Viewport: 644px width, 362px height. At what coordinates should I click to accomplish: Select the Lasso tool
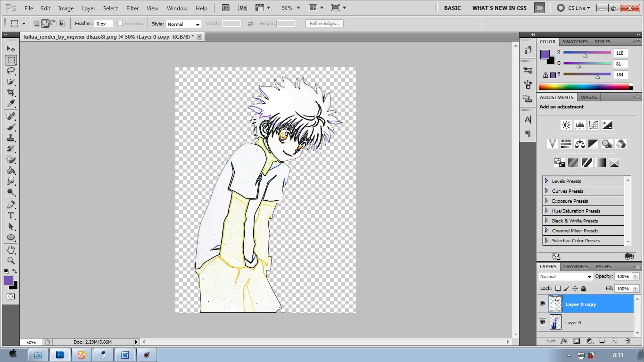click(x=11, y=71)
